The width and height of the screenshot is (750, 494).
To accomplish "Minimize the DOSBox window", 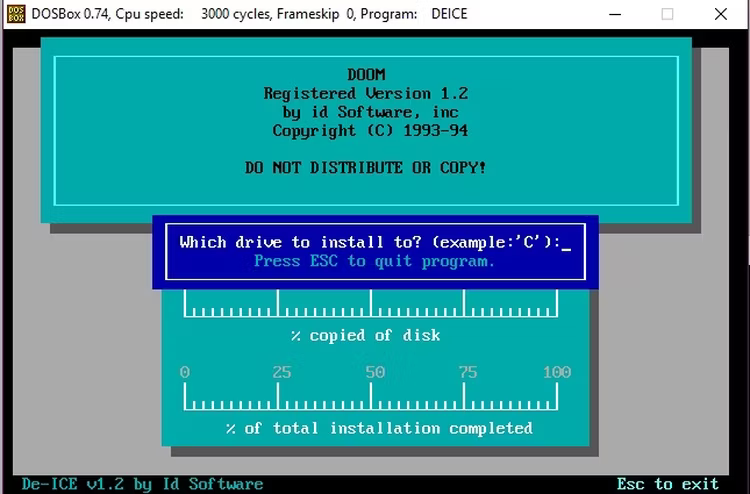I will 615,14.
